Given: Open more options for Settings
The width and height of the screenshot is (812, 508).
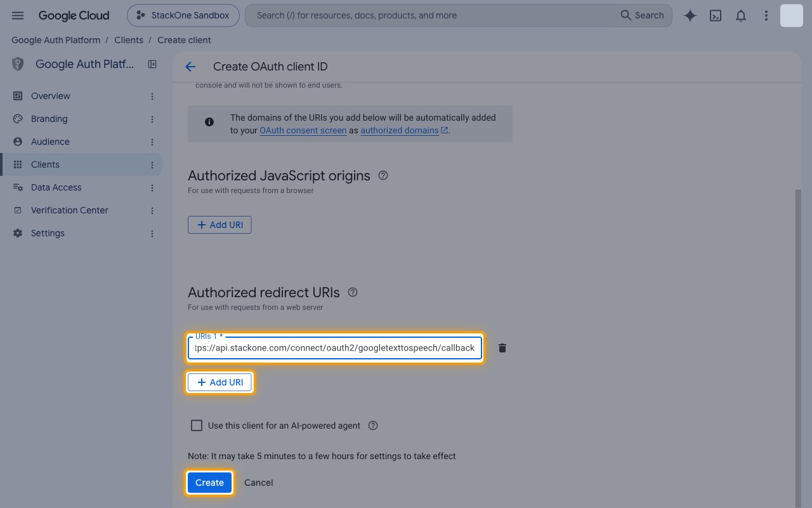Looking at the screenshot, I should click(152, 233).
